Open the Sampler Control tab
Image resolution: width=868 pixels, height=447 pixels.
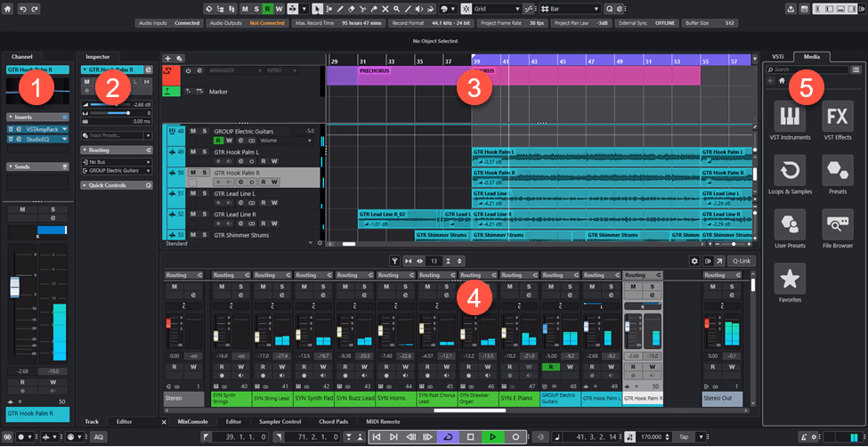click(280, 421)
